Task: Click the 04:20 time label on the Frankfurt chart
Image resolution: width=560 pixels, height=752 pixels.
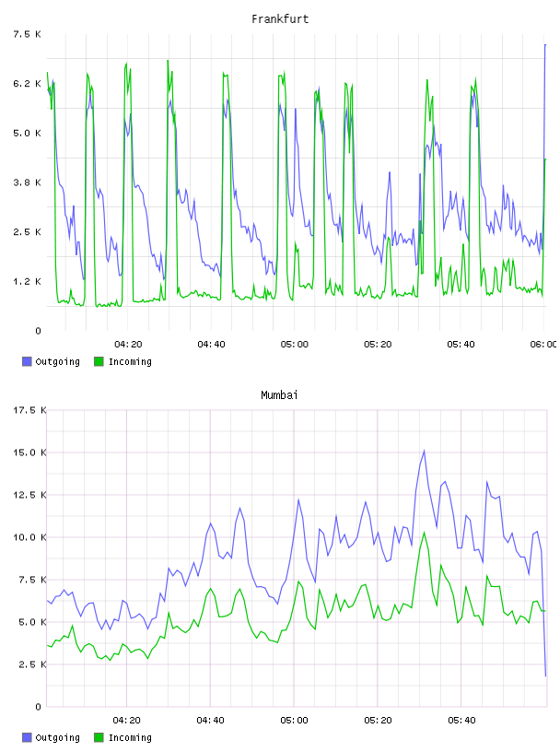Action: point(128,344)
